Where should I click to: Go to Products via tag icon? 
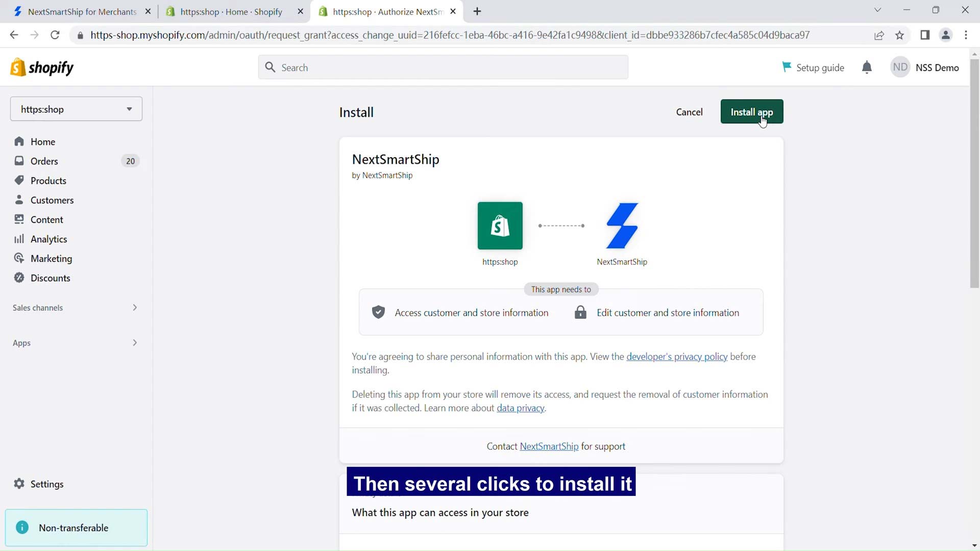click(x=19, y=181)
